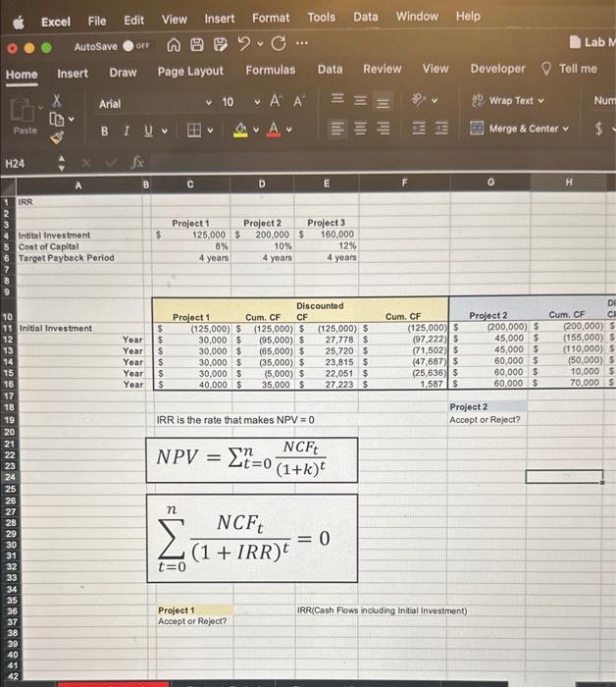Select the cell 'IRR is the rate that makes NPV = 0'

pyautogui.click(x=235, y=420)
